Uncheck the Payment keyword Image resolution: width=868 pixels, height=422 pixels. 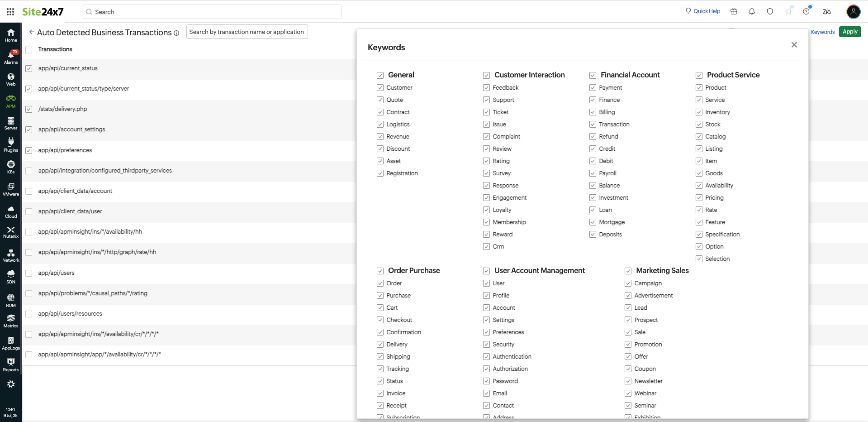point(593,87)
